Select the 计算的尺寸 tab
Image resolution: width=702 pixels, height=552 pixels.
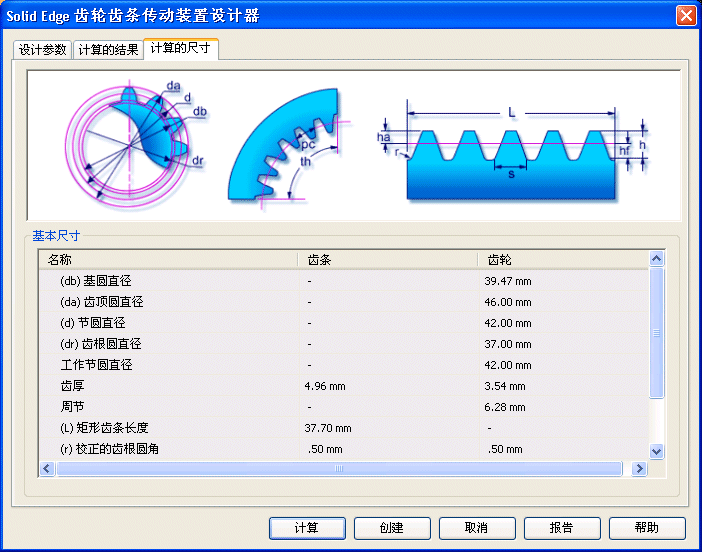[181, 49]
